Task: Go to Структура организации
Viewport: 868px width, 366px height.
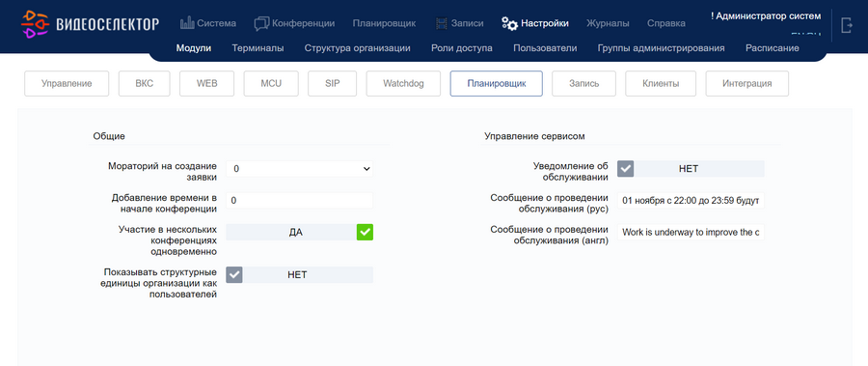Action: (x=358, y=48)
